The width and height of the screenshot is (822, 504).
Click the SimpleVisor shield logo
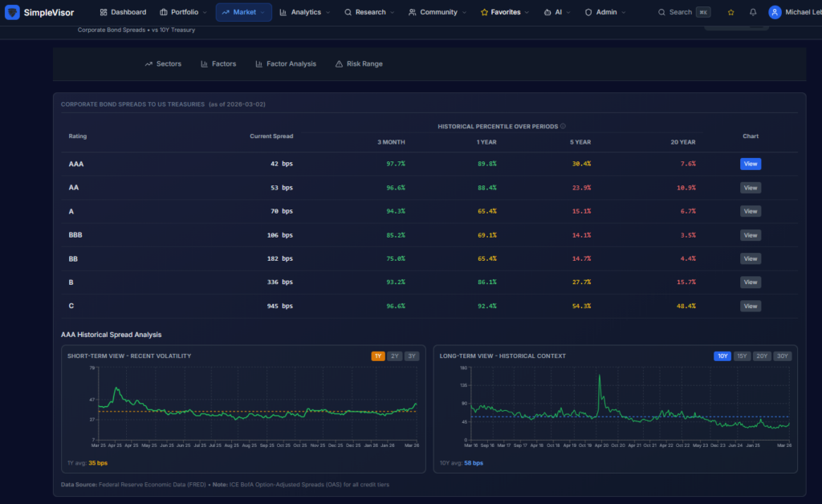(11, 12)
